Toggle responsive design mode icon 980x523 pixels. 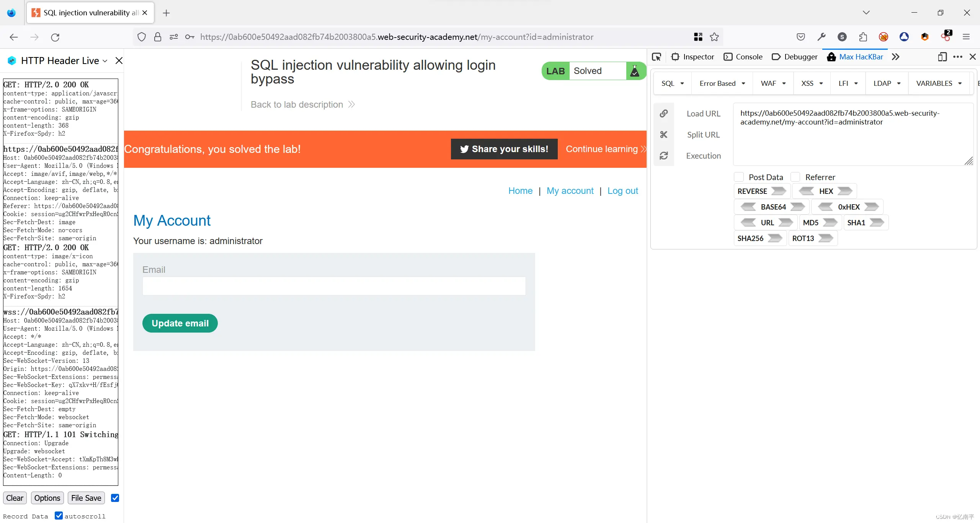coord(942,57)
